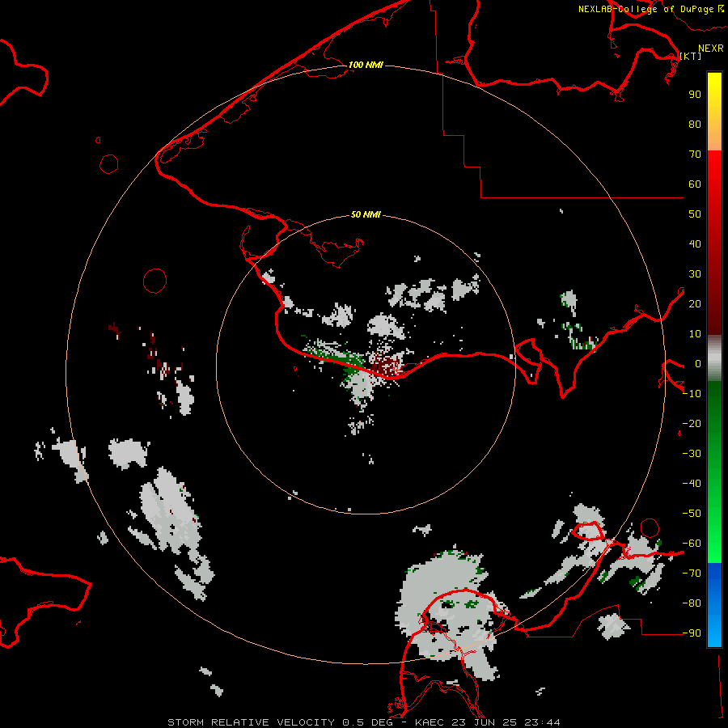Click the "23 JUN 25" date in footer
The image size is (728, 728).
[x=485, y=722]
